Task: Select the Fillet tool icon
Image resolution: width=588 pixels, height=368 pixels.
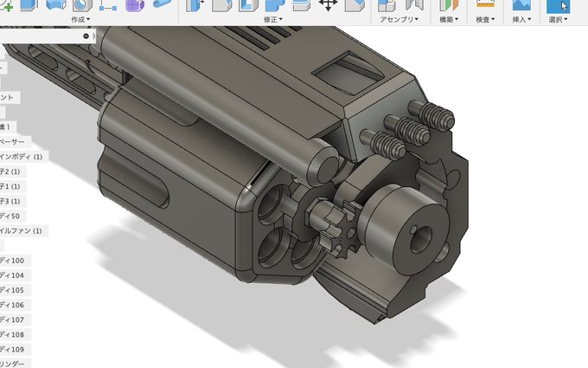Action: coord(222,5)
